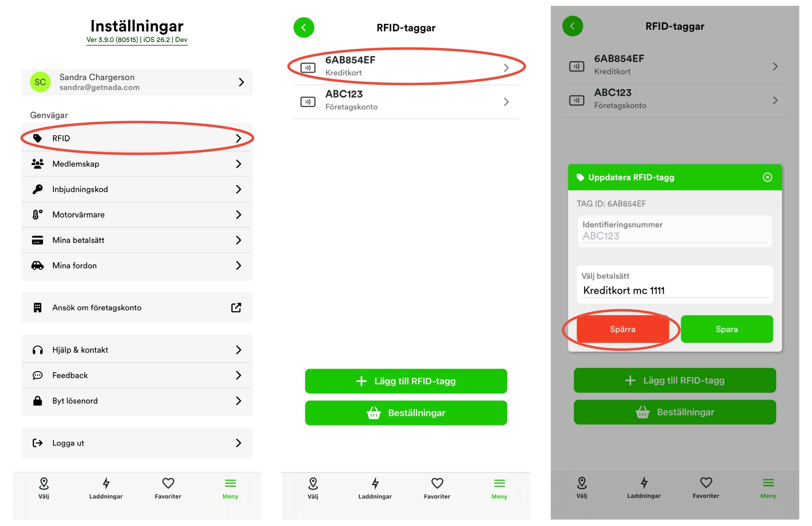Click the green Spara button
Image resolution: width=812 pixels, height=526 pixels.
point(727,329)
